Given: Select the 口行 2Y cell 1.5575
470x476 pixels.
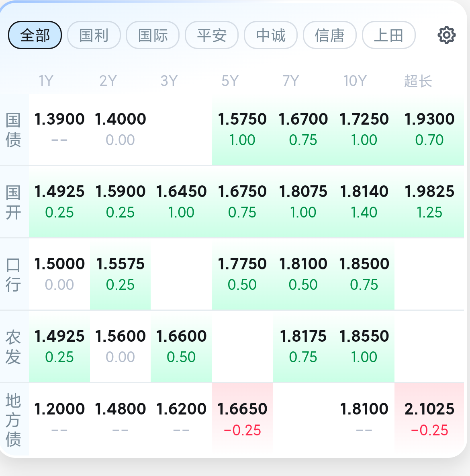Looking at the screenshot, I should 120,274.
